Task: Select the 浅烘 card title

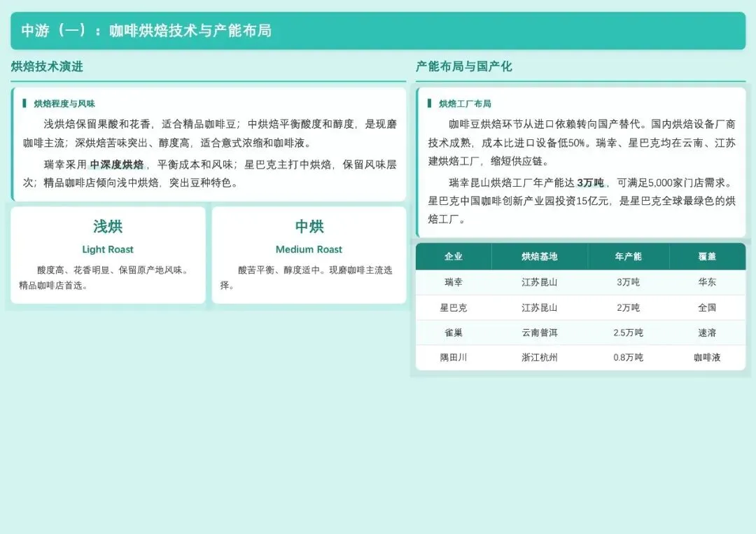Action: pyautogui.click(x=108, y=226)
